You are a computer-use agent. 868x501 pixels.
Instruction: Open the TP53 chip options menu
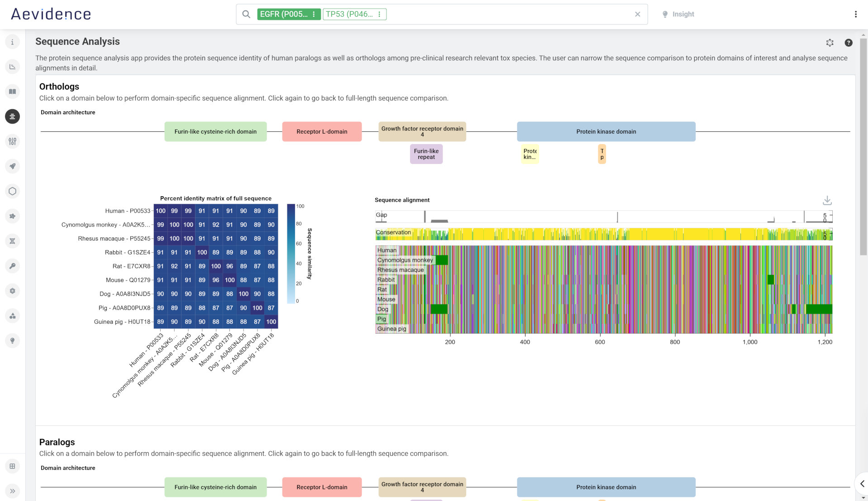point(379,14)
